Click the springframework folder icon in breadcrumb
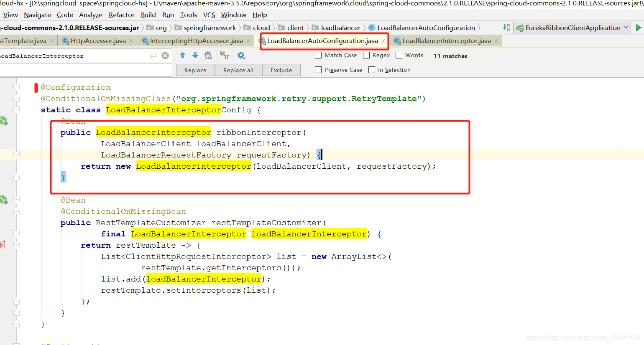644x345 pixels. click(178, 28)
